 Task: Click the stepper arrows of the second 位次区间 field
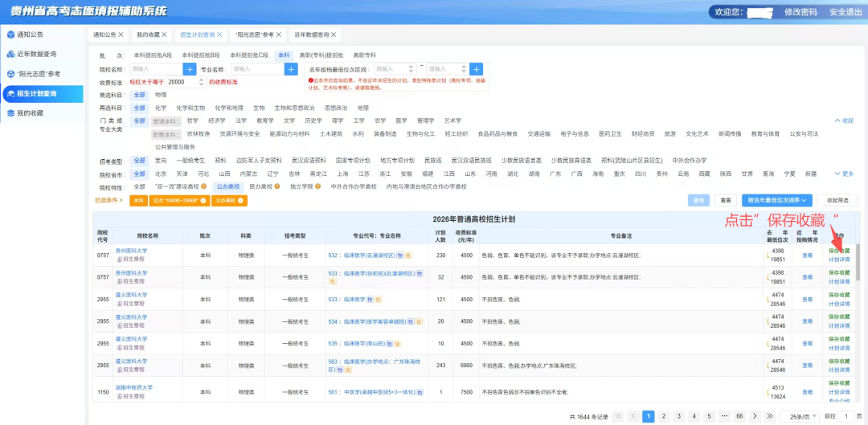(464, 69)
